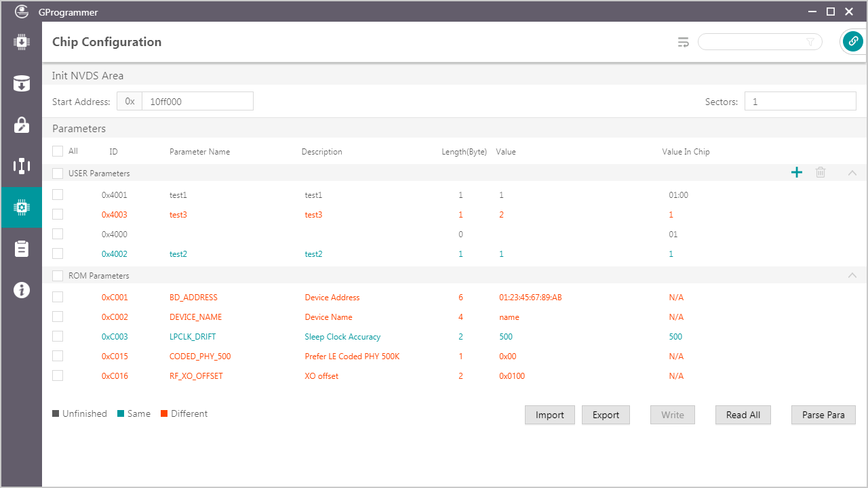Tick the checkbox for parameter 0x4003

58,214
